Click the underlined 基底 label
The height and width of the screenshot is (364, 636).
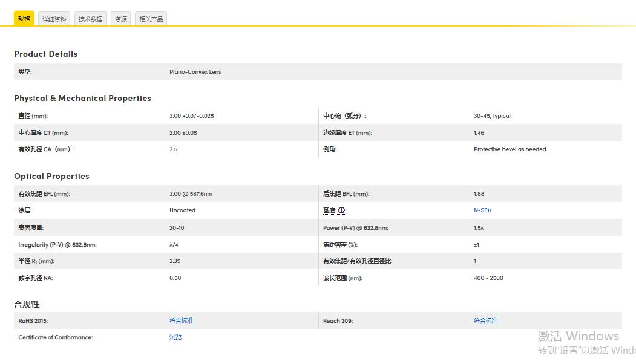pos(329,210)
